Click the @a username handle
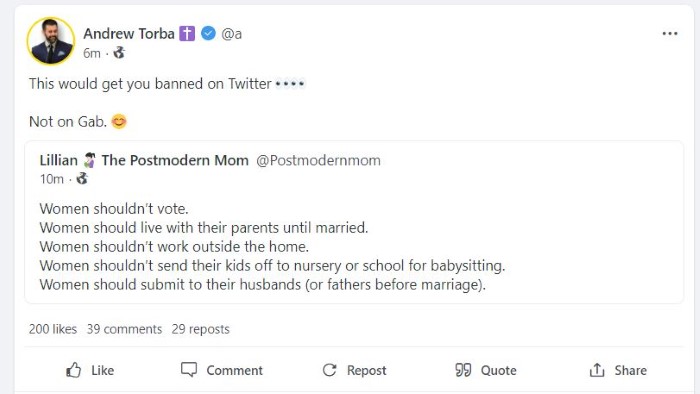This screenshot has height=394, width=700. [232, 33]
